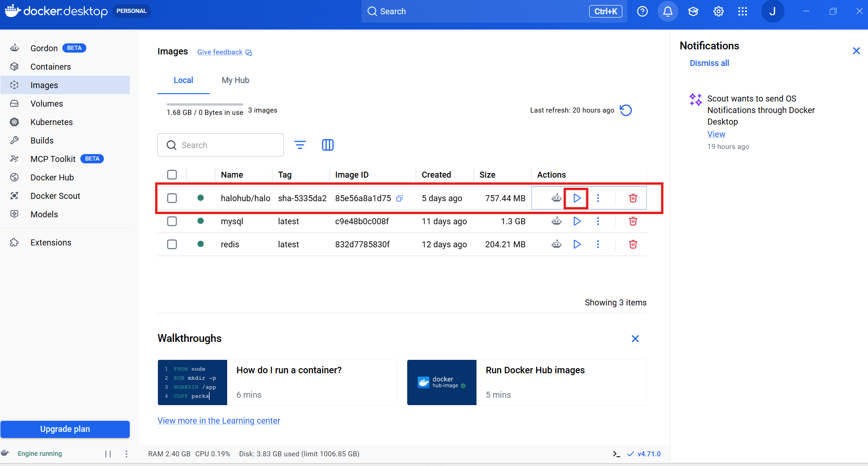Click the Upgrade plan button
The height and width of the screenshot is (466, 868).
[65, 429]
